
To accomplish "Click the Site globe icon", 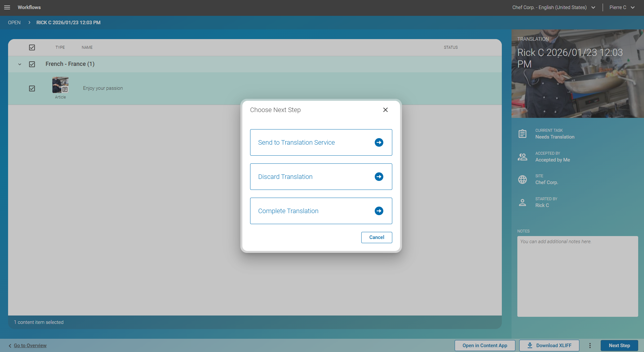I will coord(523,180).
